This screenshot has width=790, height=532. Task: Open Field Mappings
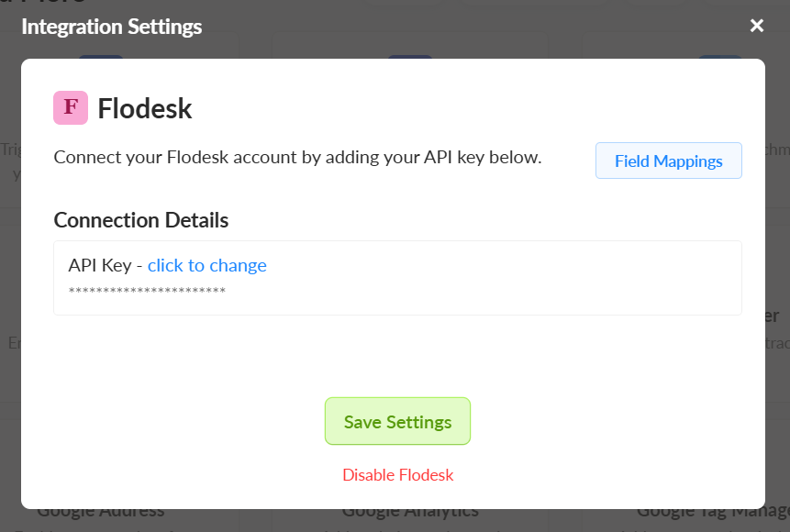point(668,161)
